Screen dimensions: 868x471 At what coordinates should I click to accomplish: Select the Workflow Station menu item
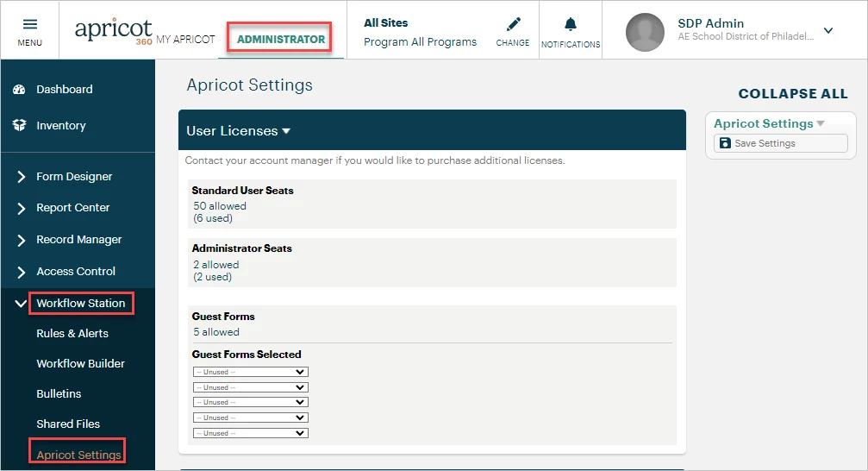coord(81,303)
